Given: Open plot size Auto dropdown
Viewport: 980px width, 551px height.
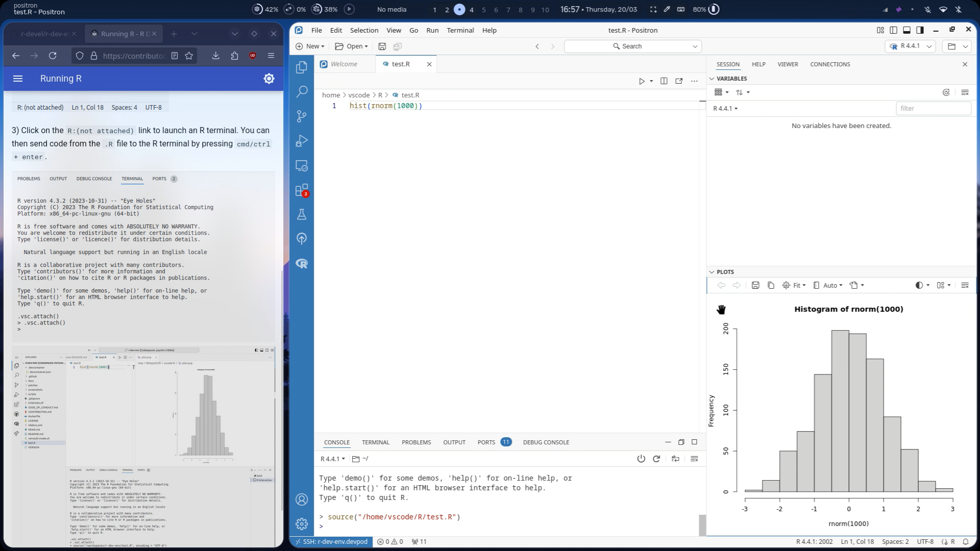Looking at the screenshot, I should (828, 286).
